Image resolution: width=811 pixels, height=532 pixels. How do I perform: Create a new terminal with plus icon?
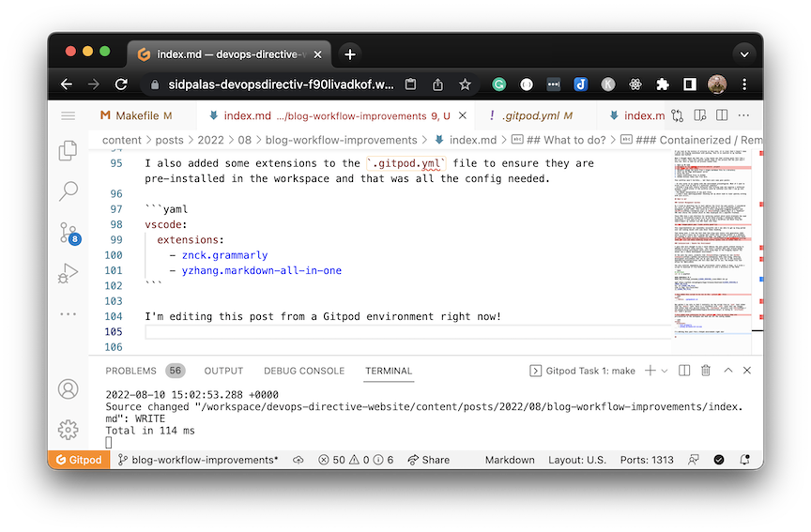(650, 371)
